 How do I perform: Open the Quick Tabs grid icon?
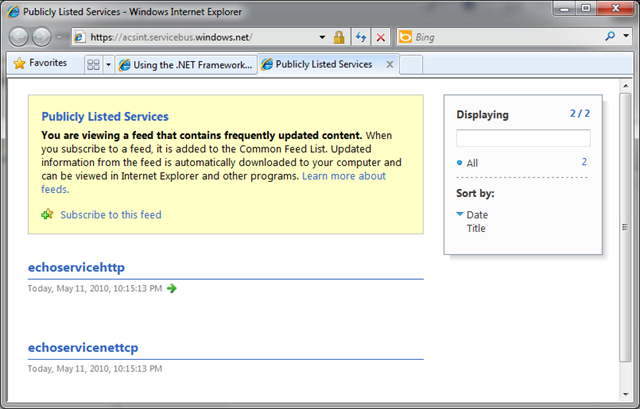pyautogui.click(x=93, y=64)
